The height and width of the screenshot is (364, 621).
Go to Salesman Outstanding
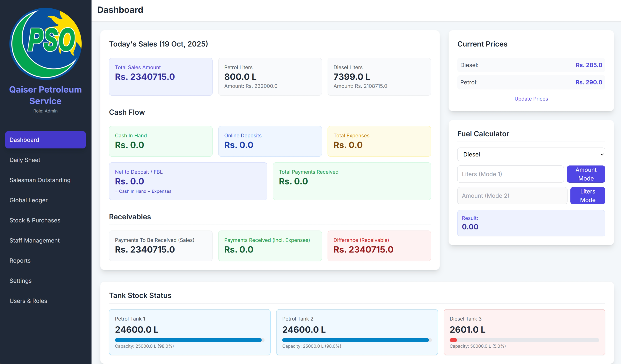(x=40, y=180)
